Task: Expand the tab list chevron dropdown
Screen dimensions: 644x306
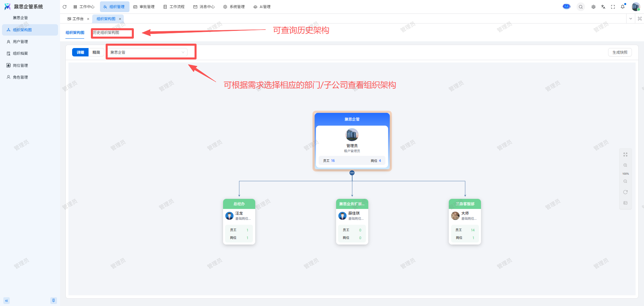Action: click(x=631, y=19)
